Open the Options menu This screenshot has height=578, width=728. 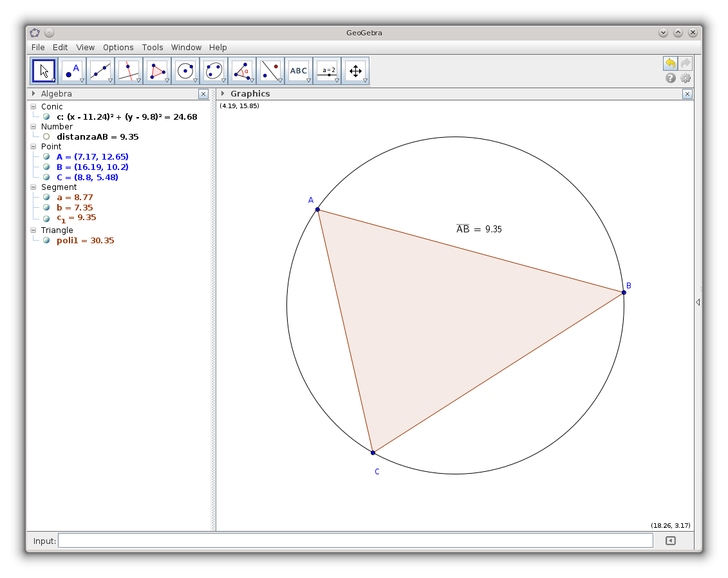point(118,47)
